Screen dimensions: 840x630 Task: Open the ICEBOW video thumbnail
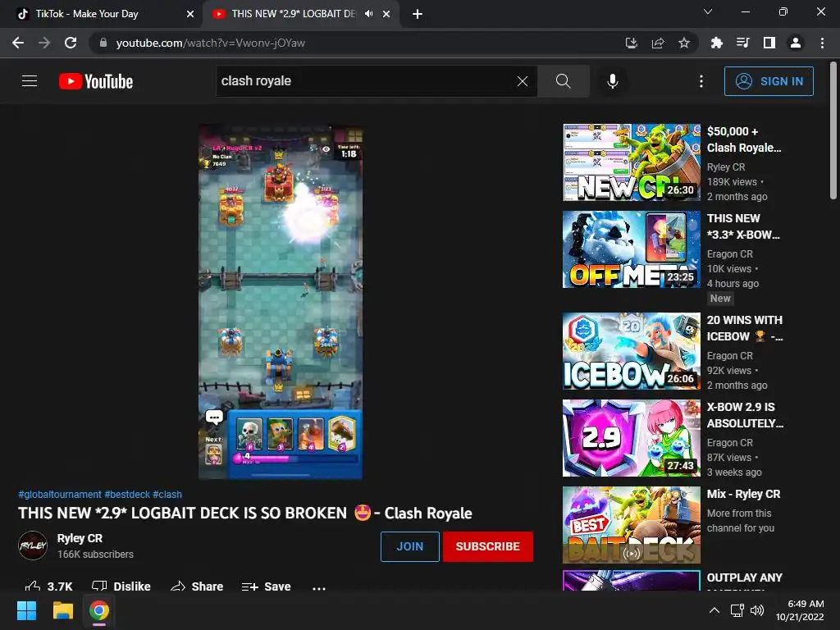pos(632,351)
